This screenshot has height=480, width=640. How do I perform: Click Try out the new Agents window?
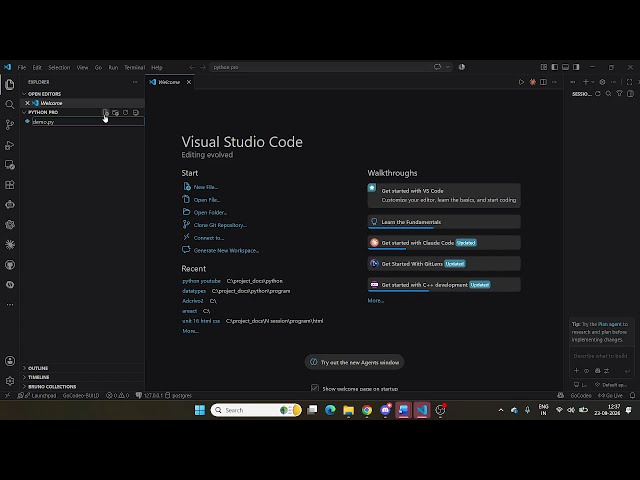(354, 362)
